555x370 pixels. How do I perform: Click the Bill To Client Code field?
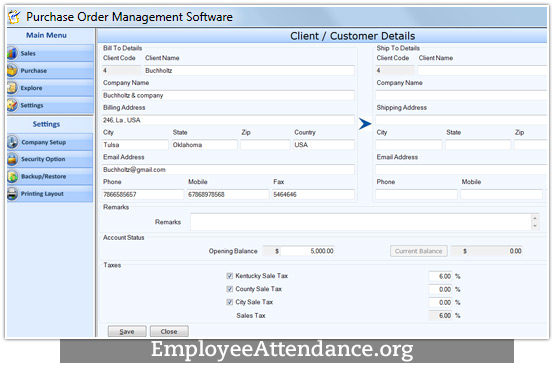(121, 70)
